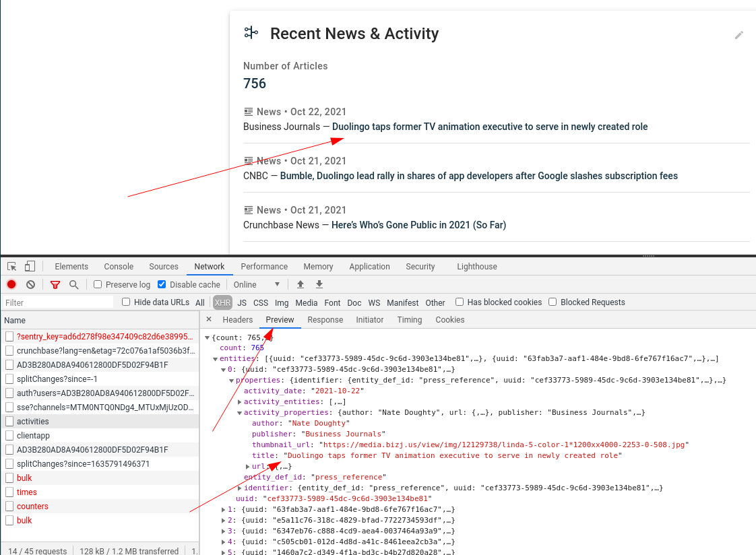Open the Lighthouse tab
The image size is (756, 555).
[477, 267]
